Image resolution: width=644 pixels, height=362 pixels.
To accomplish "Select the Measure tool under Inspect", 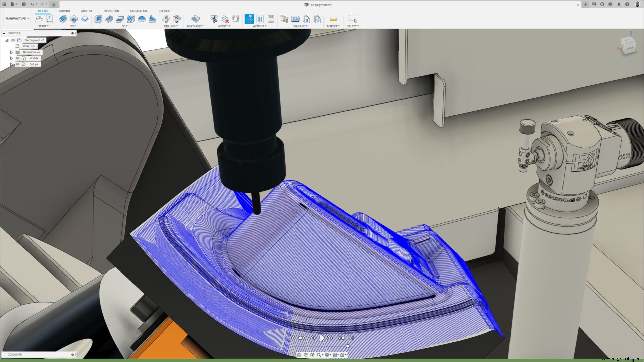I will 333,19.
